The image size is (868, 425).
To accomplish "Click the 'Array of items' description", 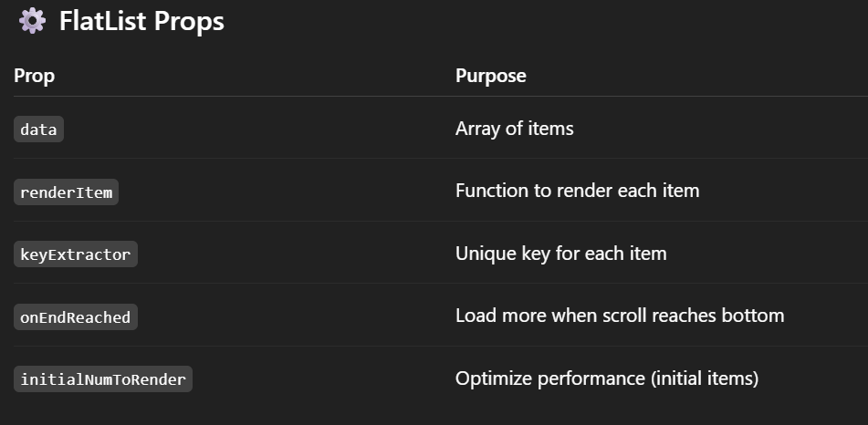I will (x=514, y=129).
